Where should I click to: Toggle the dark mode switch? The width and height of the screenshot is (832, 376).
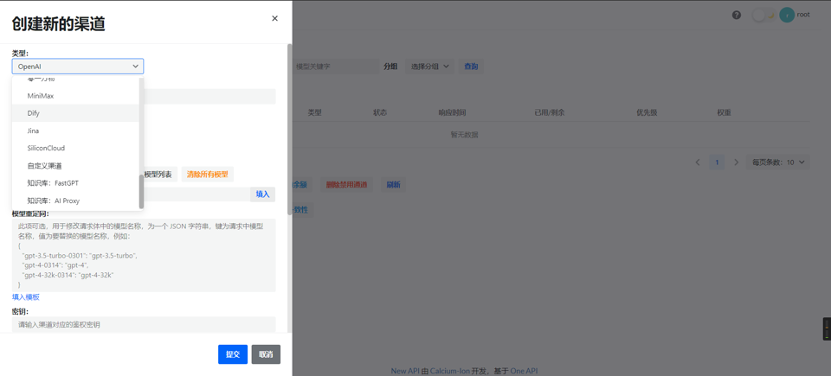pos(764,15)
